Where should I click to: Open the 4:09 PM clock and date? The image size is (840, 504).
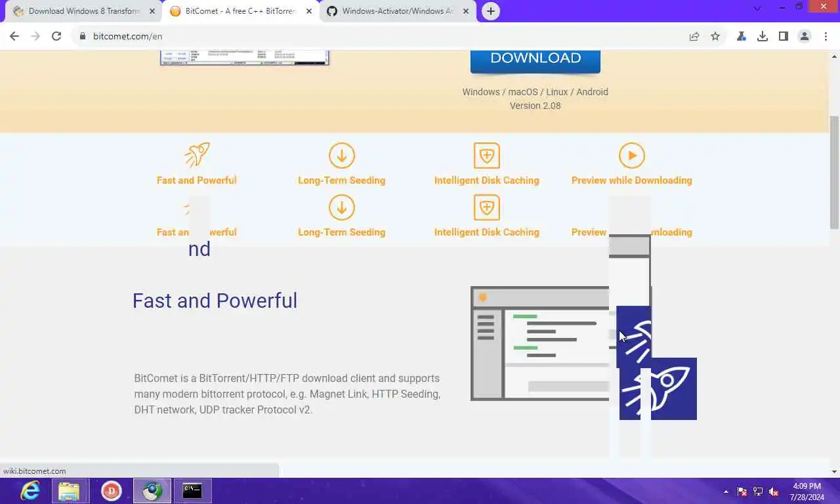point(807,492)
